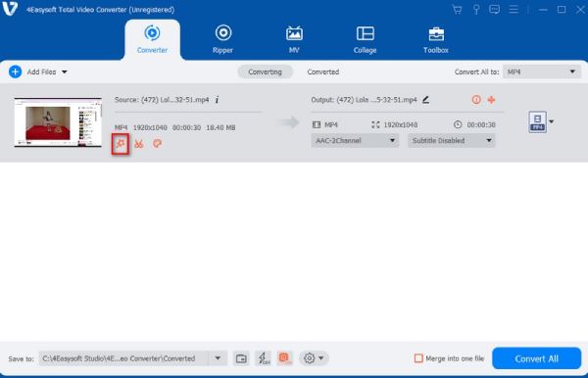The height and width of the screenshot is (378, 588).
Task: Open the MV tab
Action: coord(294,40)
